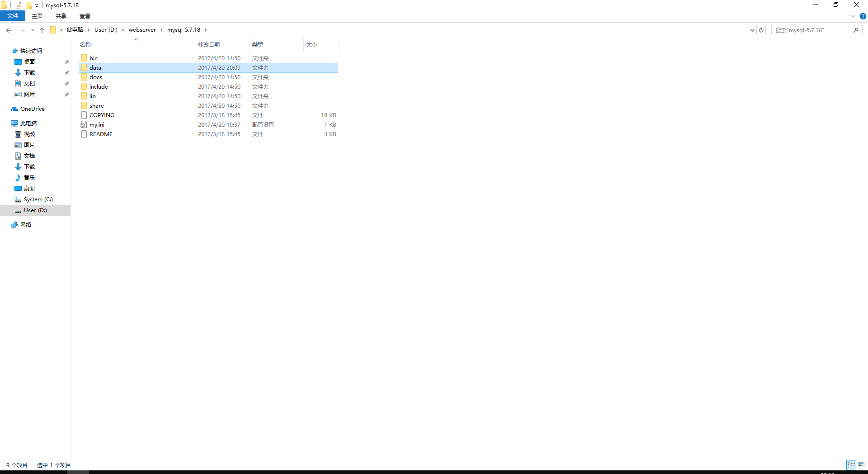Select the docs folder icon
The width and height of the screenshot is (868, 474).
(84, 77)
